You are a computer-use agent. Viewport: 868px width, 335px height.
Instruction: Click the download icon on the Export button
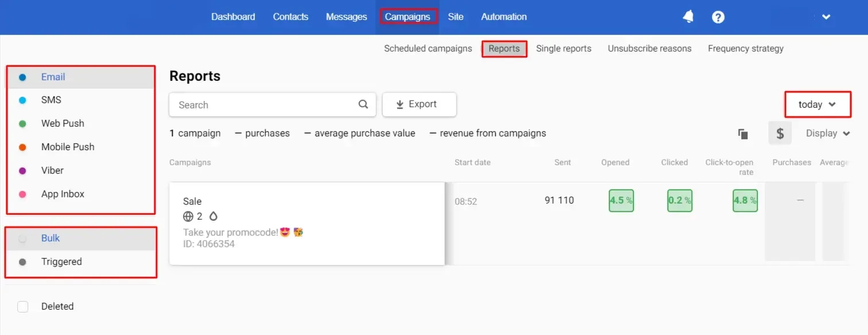pyautogui.click(x=400, y=104)
